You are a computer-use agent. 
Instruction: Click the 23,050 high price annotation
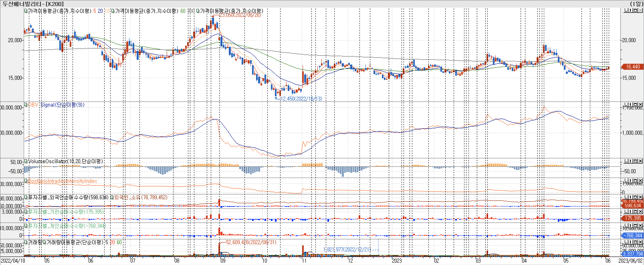pyautogui.click(x=240, y=15)
